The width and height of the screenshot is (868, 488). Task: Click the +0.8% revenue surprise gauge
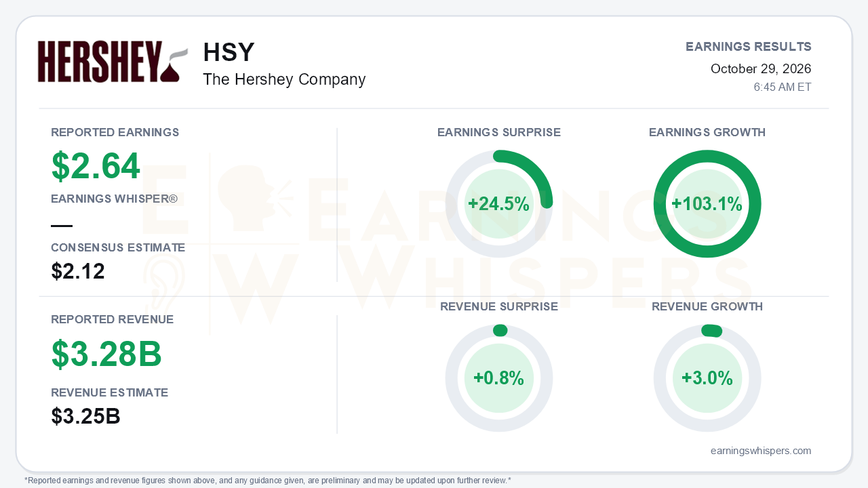coord(499,378)
